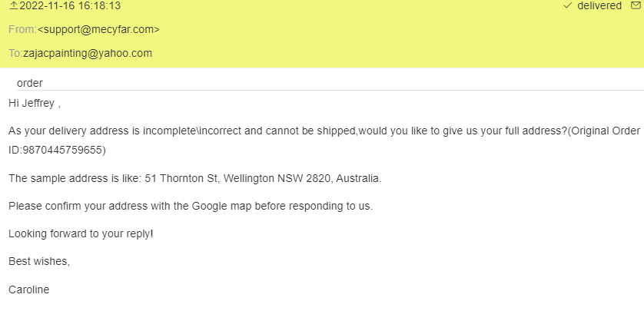
Task: Click the sender address support@mecyfar.com
Action: pos(98,29)
